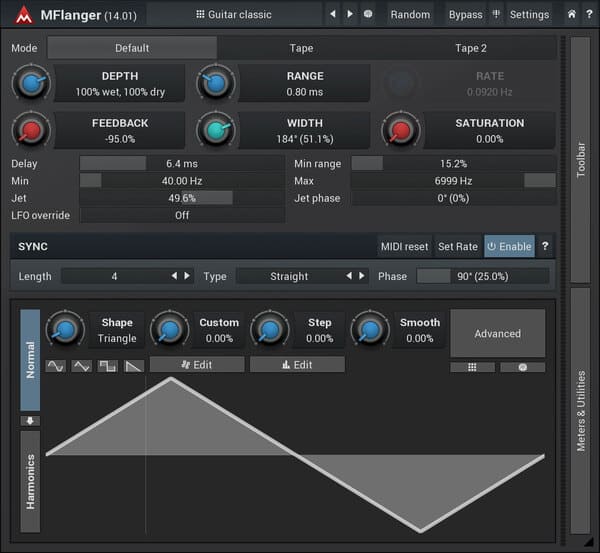Click the resize corner grip
Screen dimensions: 600x553
tap(589, 543)
